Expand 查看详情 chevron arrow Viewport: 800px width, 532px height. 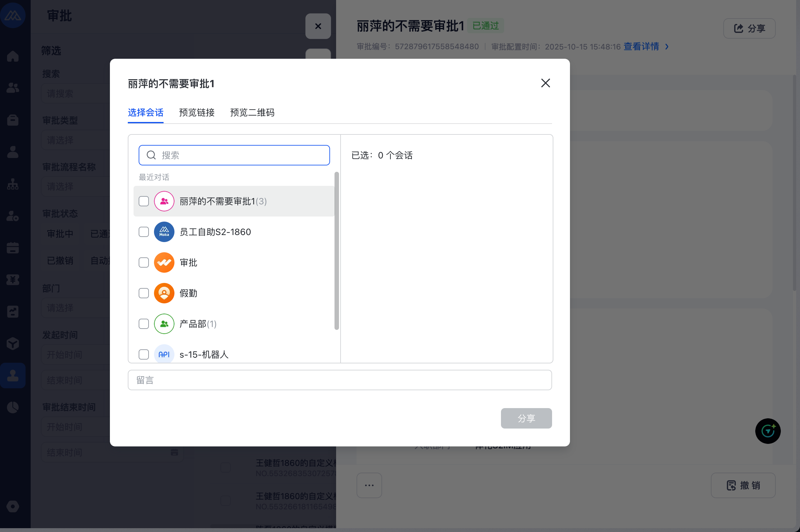666,47
